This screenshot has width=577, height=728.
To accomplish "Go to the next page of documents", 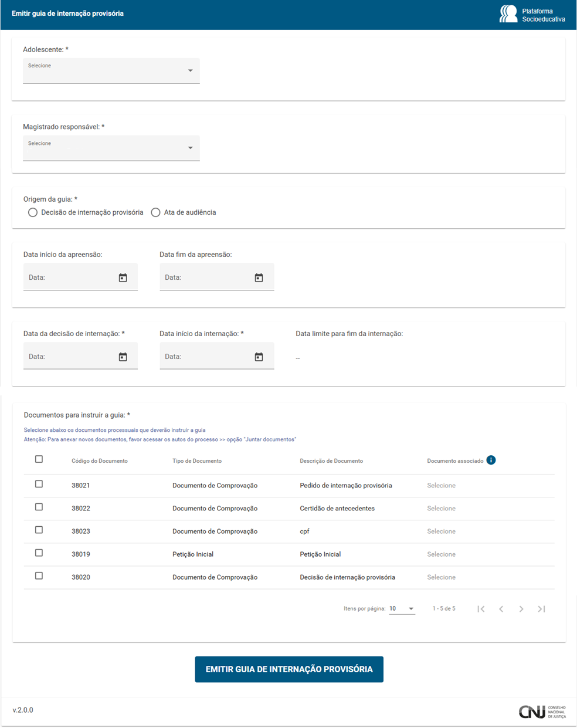I will (x=521, y=609).
